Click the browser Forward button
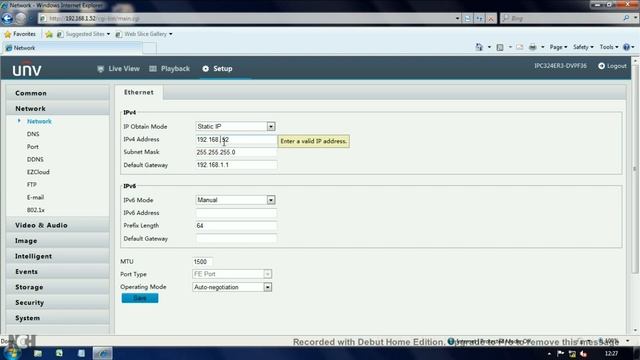640x360 pixels. coord(21,18)
